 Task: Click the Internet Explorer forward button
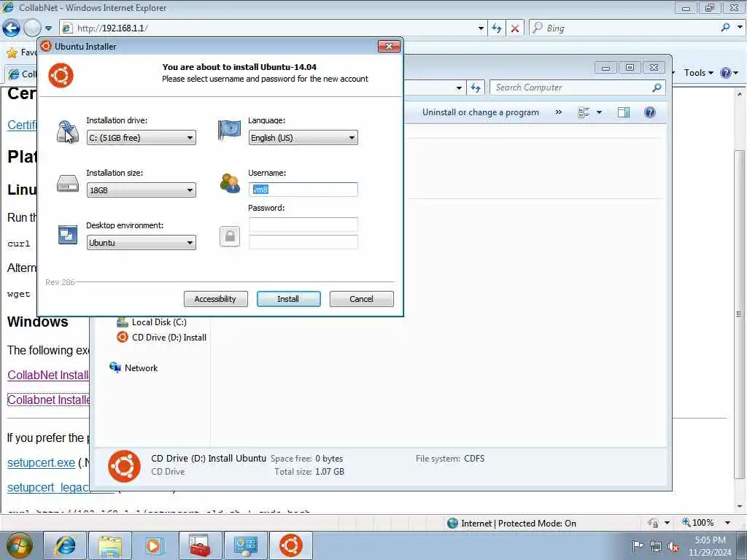point(32,28)
